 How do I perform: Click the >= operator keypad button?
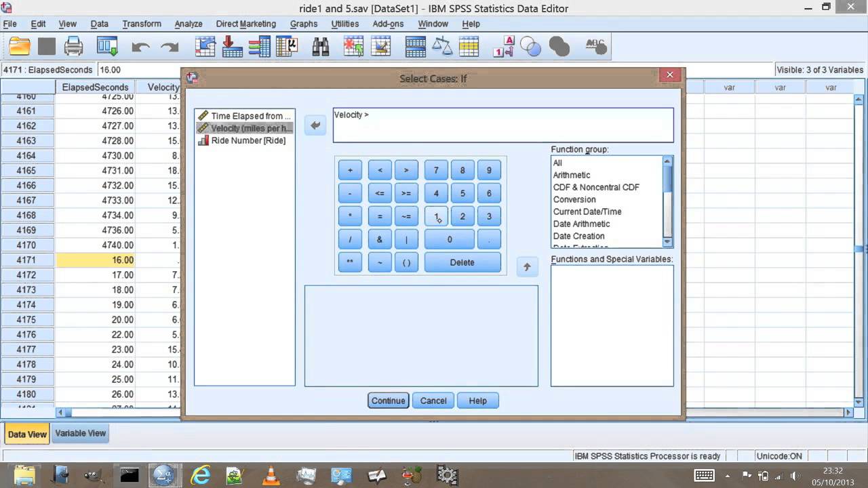click(406, 193)
